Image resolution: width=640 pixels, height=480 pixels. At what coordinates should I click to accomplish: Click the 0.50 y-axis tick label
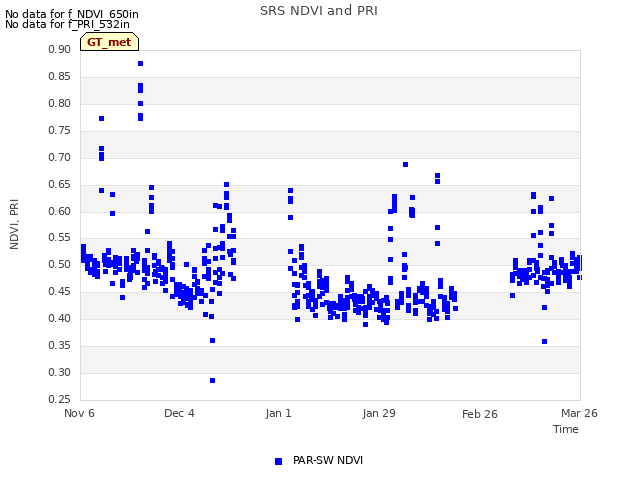pos(59,264)
